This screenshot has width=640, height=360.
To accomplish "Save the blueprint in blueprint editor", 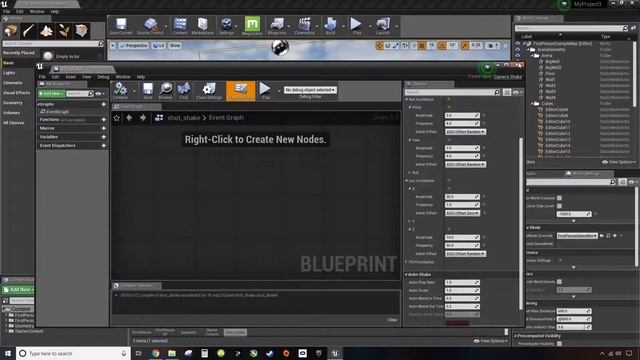I will point(148,91).
